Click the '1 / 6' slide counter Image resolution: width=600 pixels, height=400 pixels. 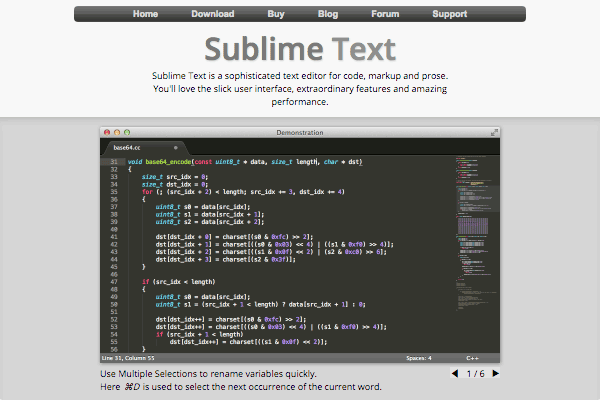(475, 374)
